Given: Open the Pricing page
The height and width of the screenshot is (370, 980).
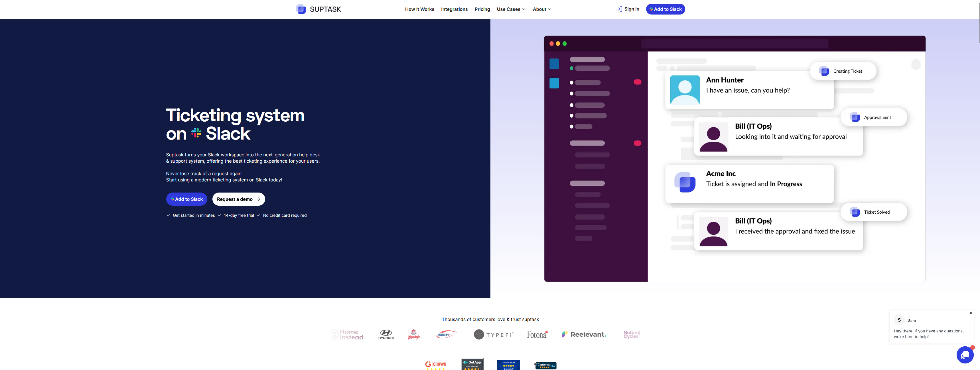Looking at the screenshot, I should coord(482,9).
